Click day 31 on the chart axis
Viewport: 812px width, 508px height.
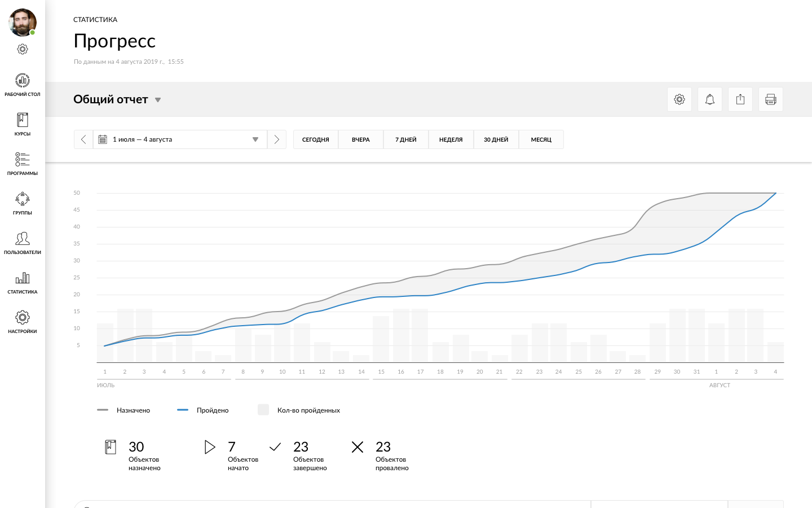point(696,372)
